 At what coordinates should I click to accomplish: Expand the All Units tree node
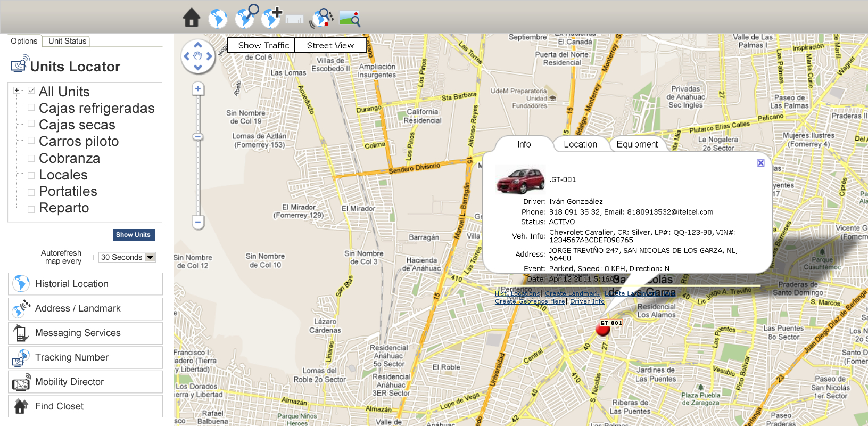click(x=17, y=91)
